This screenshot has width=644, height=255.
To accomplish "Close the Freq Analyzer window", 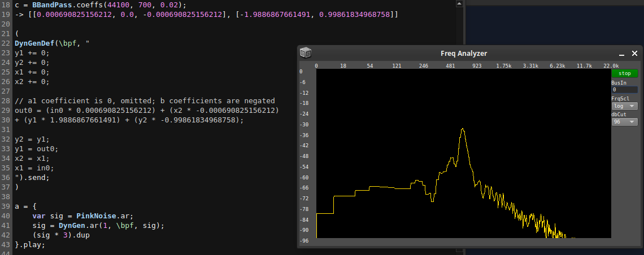I will (634, 54).
